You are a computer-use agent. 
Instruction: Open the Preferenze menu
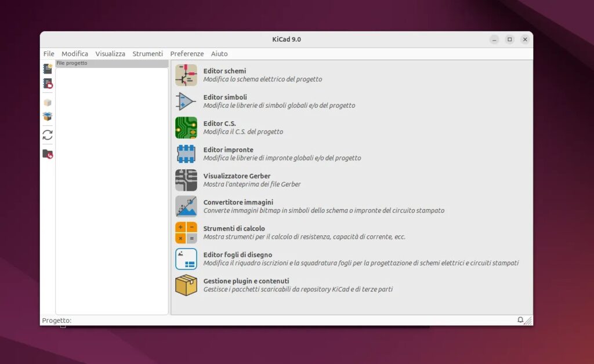point(187,53)
